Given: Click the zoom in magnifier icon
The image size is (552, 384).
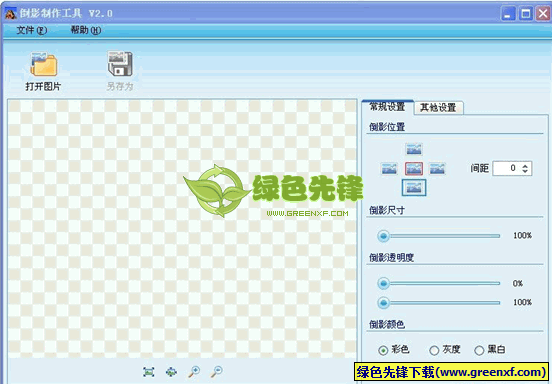Looking at the screenshot, I should (194, 371).
